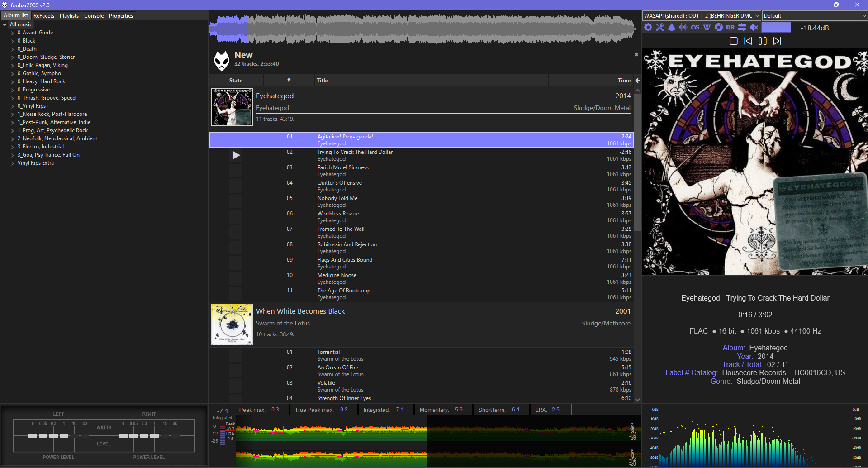Switch to the ReFacets tab
The image size is (868, 468).
click(44, 16)
